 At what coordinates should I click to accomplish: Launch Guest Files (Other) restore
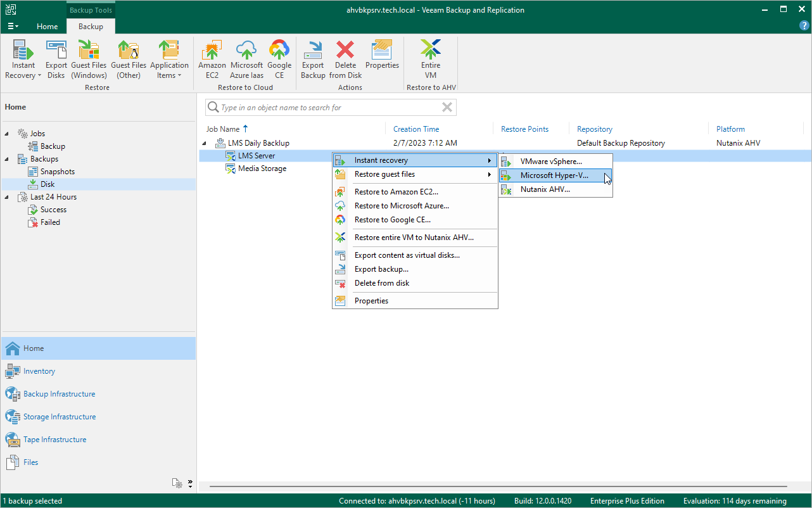pos(129,60)
